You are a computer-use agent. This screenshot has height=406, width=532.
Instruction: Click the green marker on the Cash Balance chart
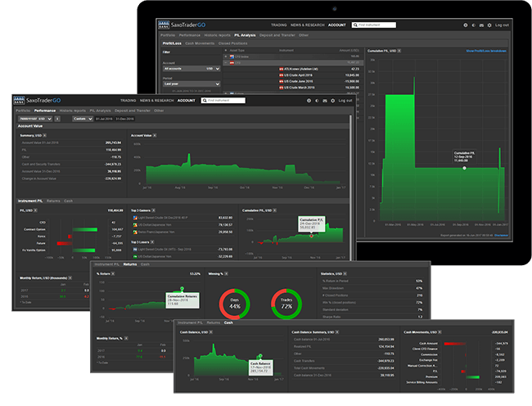259,356
